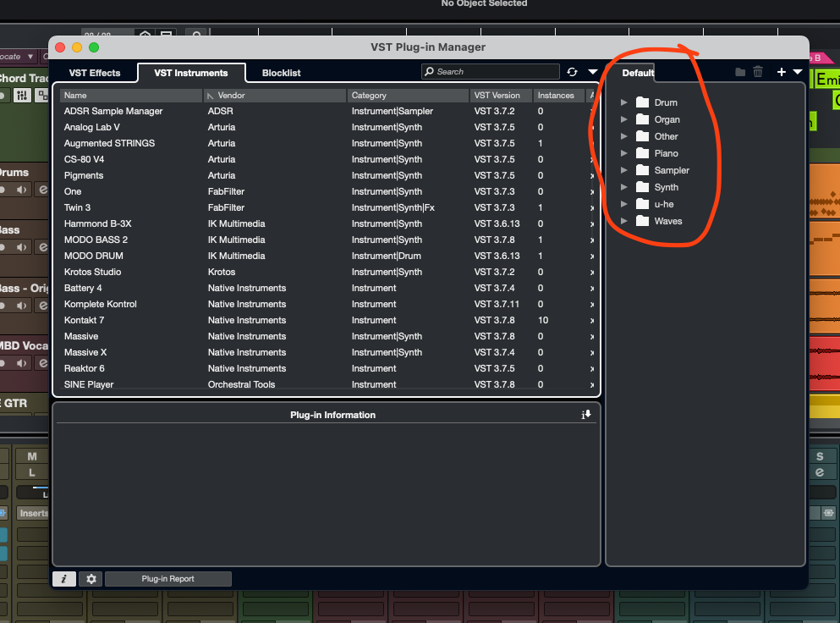Viewport: 840px width, 623px height.
Task: Click the plug-in information download icon
Action: pyautogui.click(x=586, y=415)
